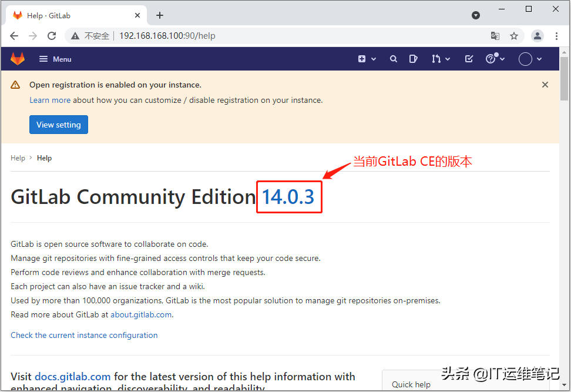Click the bold Help breadcrumb item

45,158
